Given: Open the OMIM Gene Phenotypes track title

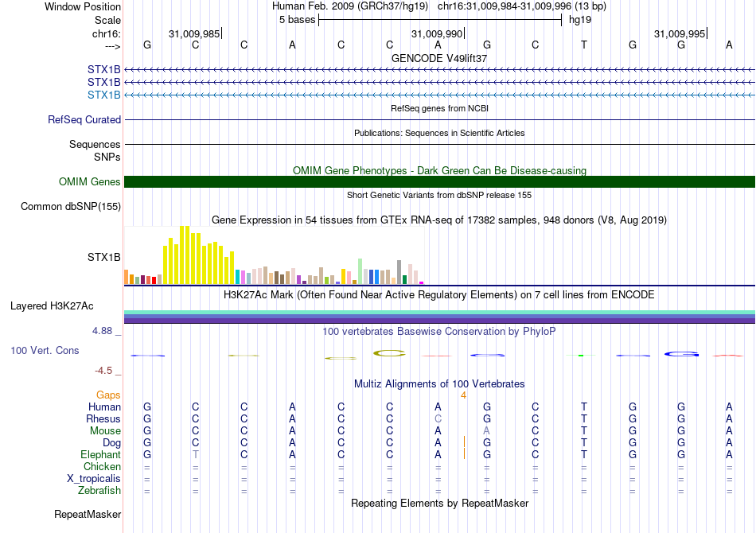Looking at the screenshot, I should coord(439,170).
